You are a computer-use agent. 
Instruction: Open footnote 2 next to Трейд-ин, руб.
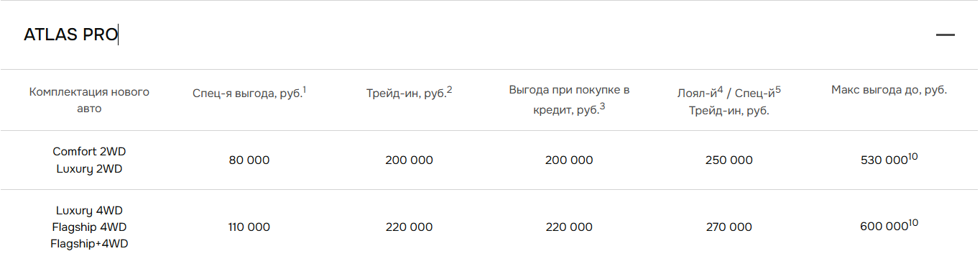click(x=449, y=89)
